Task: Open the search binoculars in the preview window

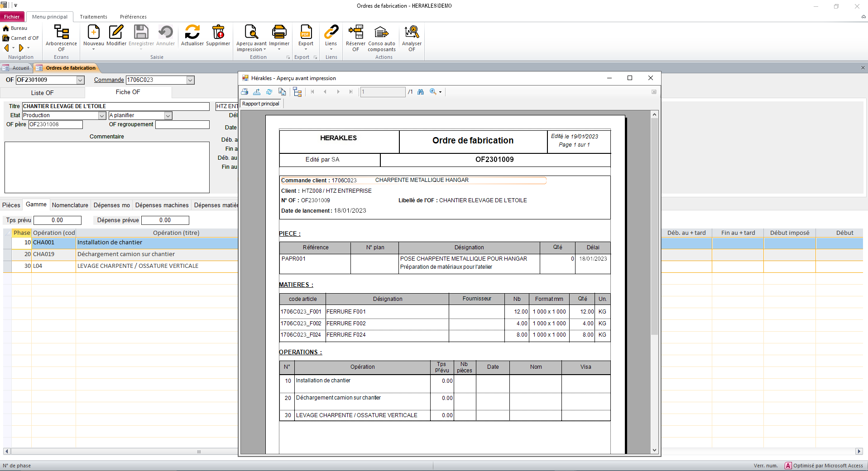Action: click(420, 92)
